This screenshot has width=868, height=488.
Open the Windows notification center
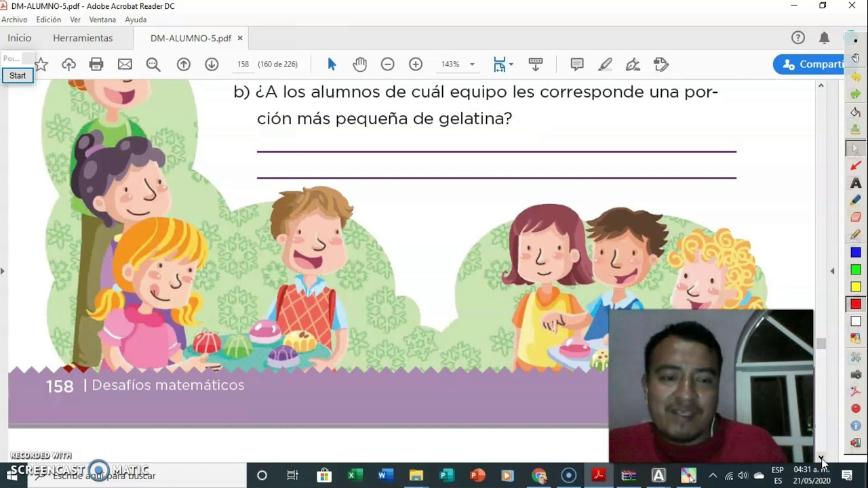(x=847, y=475)
